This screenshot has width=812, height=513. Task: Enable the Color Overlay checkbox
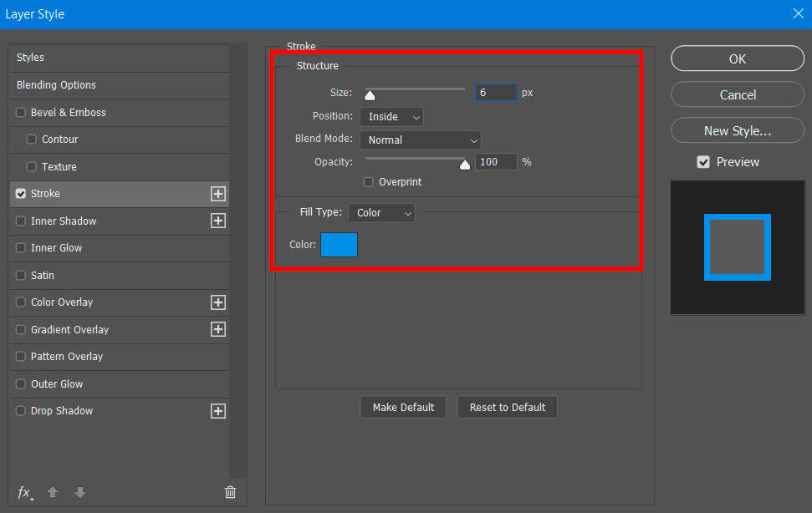(x=21, y=302)
